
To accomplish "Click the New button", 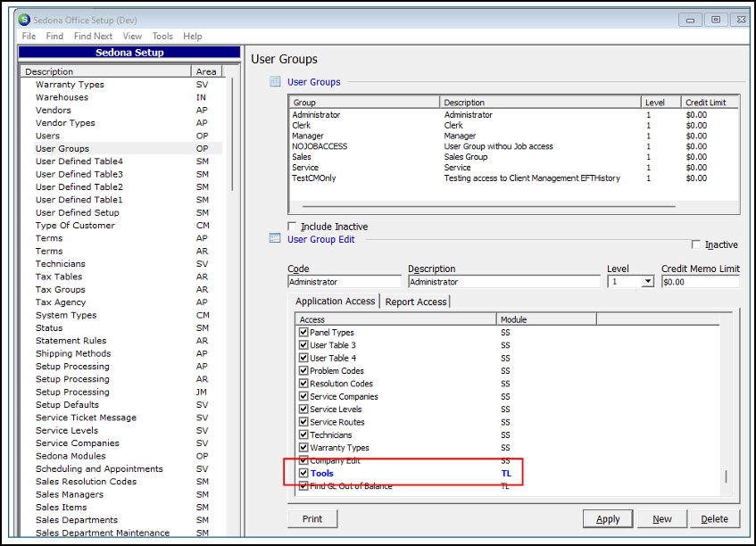I will pyautogui.click(x=662, y=519).
